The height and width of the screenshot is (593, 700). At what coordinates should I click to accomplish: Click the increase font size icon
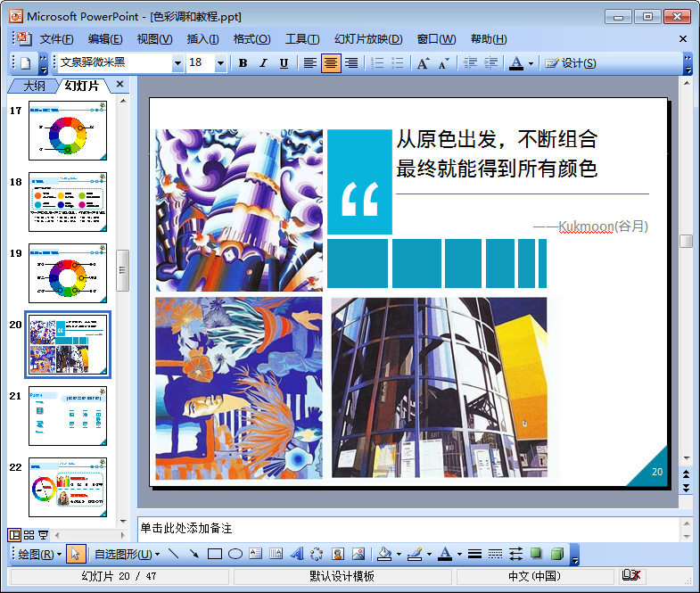[424, 63]
